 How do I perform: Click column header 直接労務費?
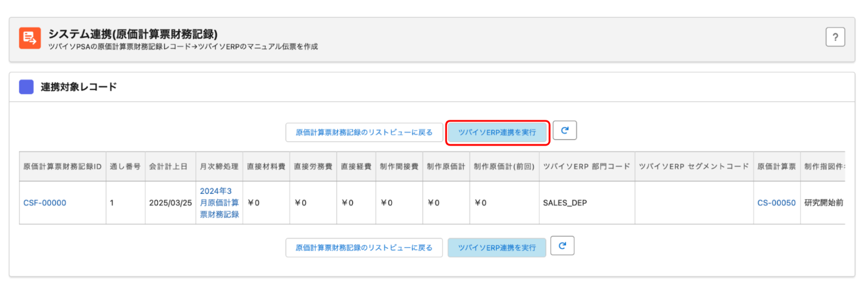[313, 166]
